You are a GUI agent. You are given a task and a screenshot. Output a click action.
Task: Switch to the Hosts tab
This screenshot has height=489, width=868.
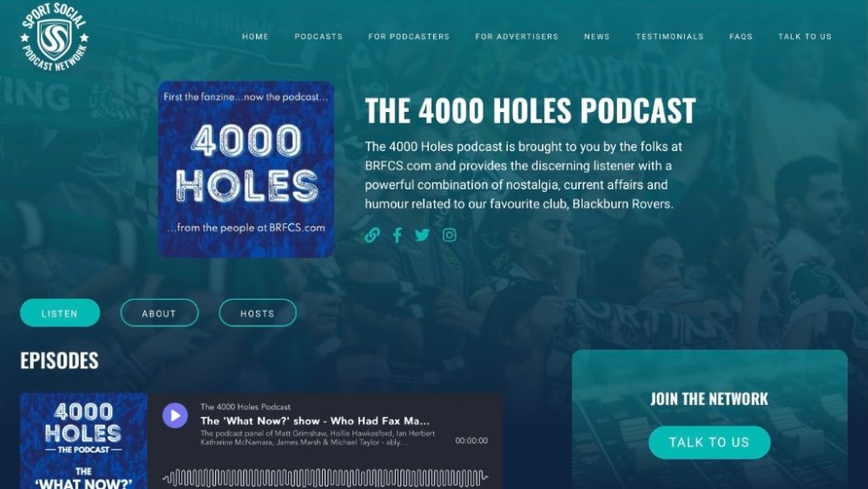coord(258,313)
